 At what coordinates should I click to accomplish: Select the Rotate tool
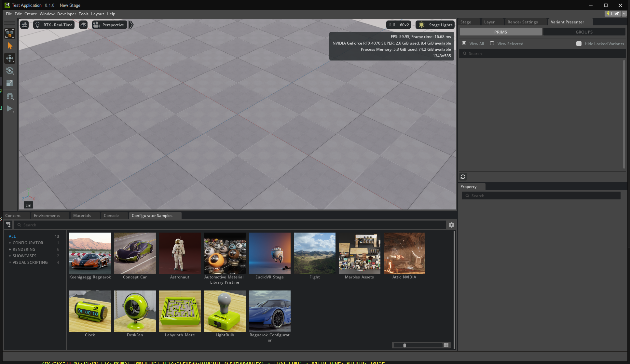point(9,71)
